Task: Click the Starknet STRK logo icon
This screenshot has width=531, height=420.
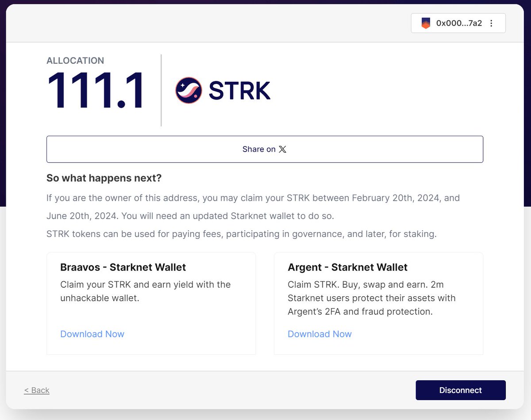Action: tap(189, 90)
